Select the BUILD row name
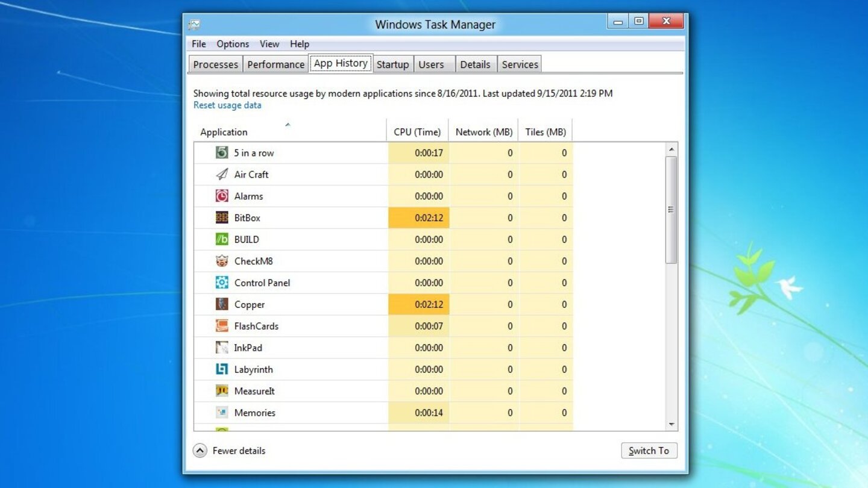Viewport: 868px width, 488px height. [247, 240]
